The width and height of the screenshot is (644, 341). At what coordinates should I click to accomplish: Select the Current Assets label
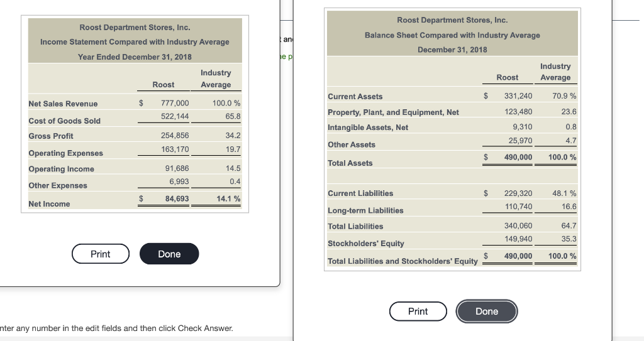[355, 97]
